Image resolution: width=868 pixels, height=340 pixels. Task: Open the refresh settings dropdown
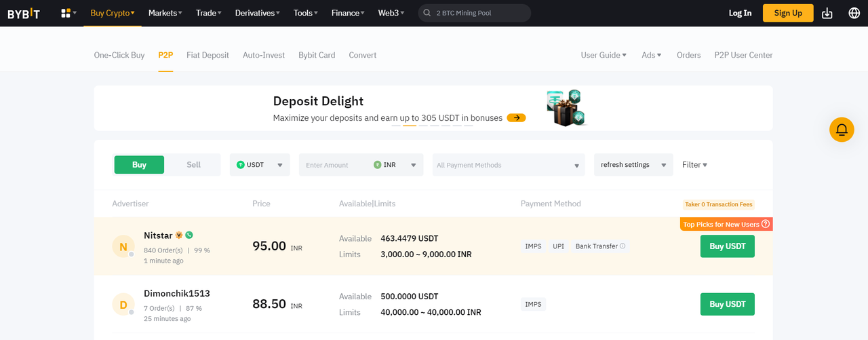click(633, 165)
